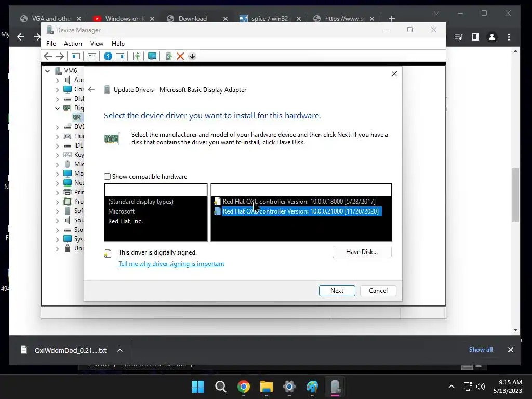Viewport: 532px width, 399px height.
Task: Toggle the console tree toolbar icon
Action: pos(76,56)
